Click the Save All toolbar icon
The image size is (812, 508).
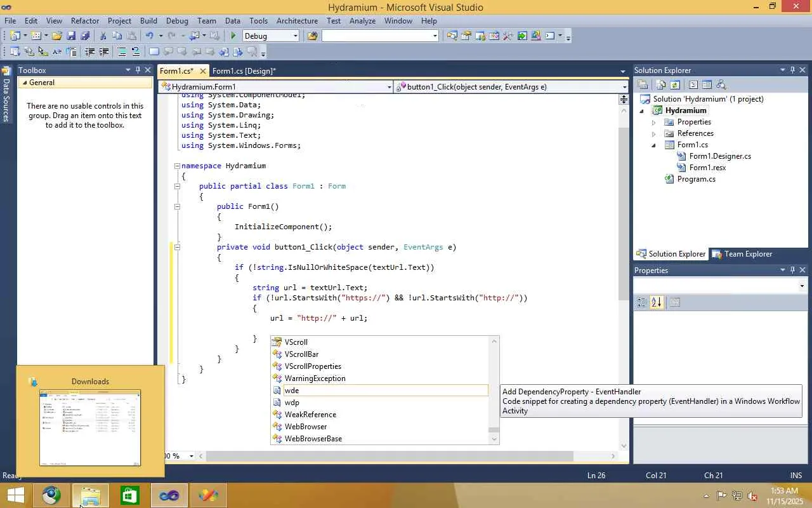coord(85,36)
